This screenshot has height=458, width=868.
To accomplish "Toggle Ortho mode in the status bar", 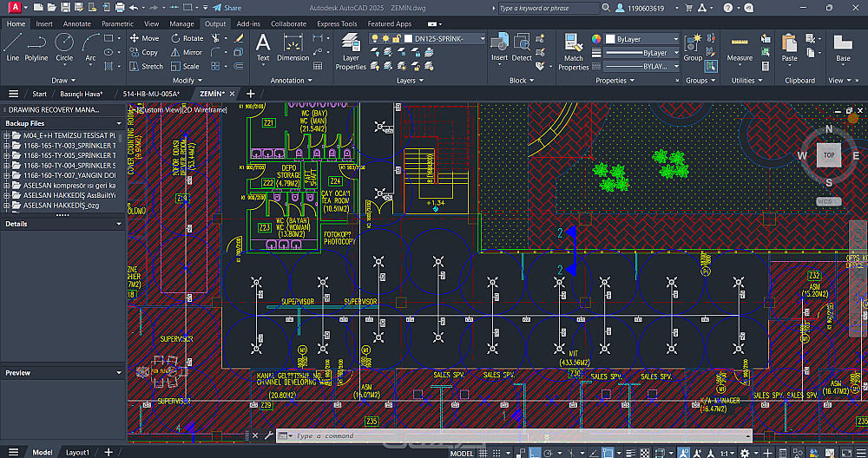I will [536, 453].
